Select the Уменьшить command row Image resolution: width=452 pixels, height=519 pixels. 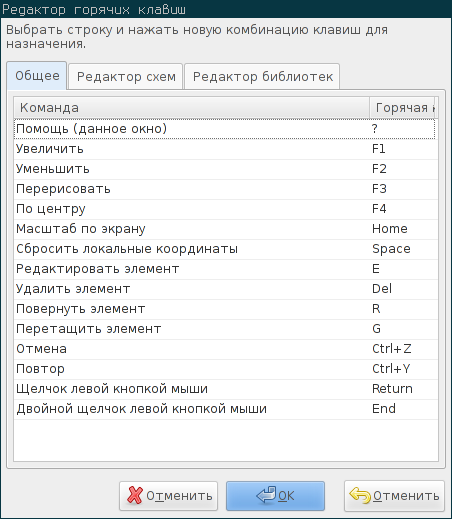pyautogui.click(x=226, y=169)
